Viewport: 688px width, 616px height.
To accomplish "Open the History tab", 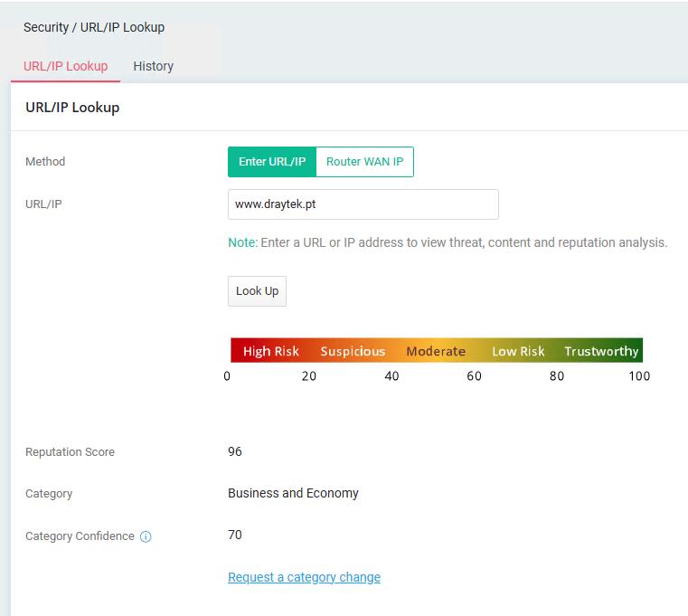I will tap(153, 66).
